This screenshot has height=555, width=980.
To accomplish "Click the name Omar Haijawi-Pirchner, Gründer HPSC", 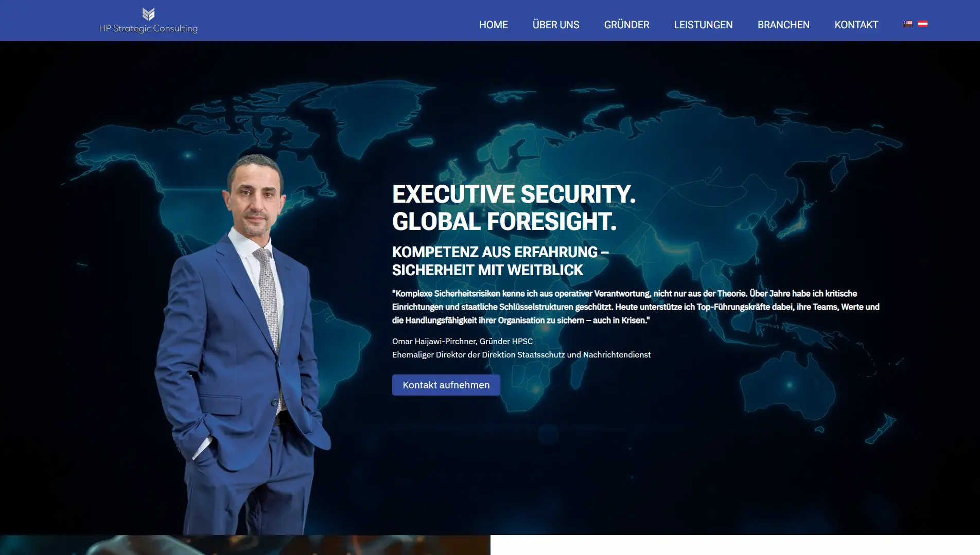I will point(462,341).
